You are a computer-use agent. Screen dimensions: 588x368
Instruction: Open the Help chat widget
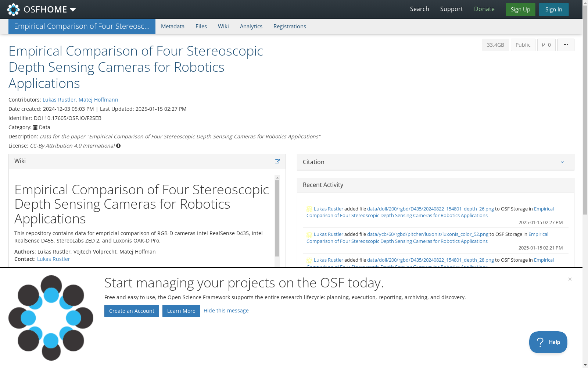pos(548,342)
